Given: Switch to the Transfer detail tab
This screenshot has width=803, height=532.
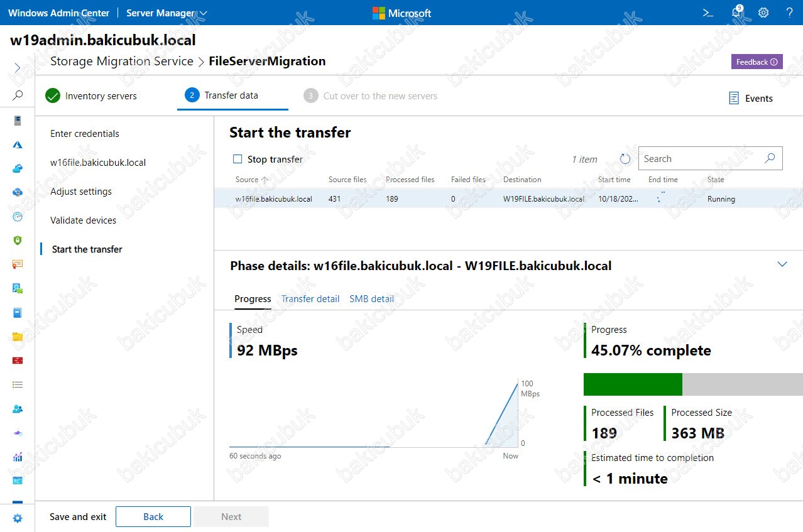Looking at the screenshot, I should pos(310,298).
